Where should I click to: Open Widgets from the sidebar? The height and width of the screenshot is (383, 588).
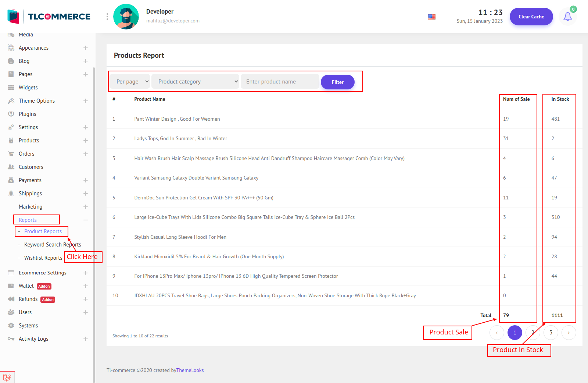28,88
